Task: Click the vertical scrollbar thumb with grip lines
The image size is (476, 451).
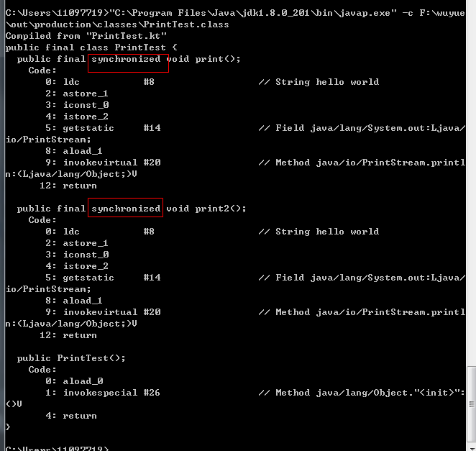Action: [x=471, y=404]
